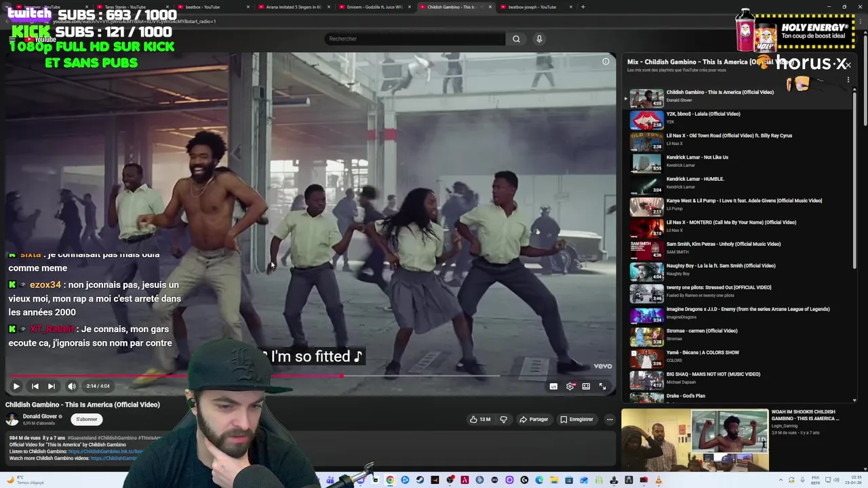Image resolution: width=868 pixels, height=488 pixels.
Task: Click the Partager share button
Action: (x=534, y=420)
